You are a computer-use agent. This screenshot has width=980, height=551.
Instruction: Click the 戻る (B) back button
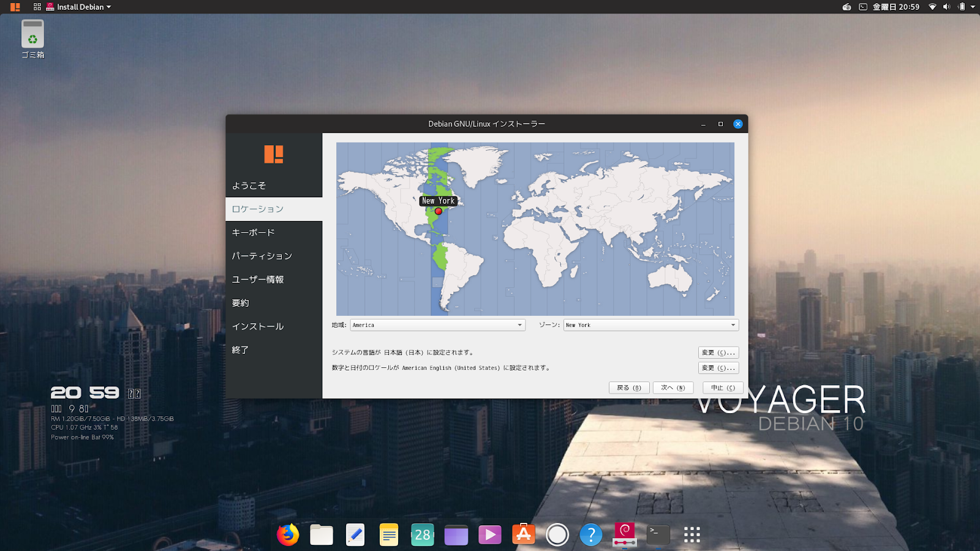[629, 388]
